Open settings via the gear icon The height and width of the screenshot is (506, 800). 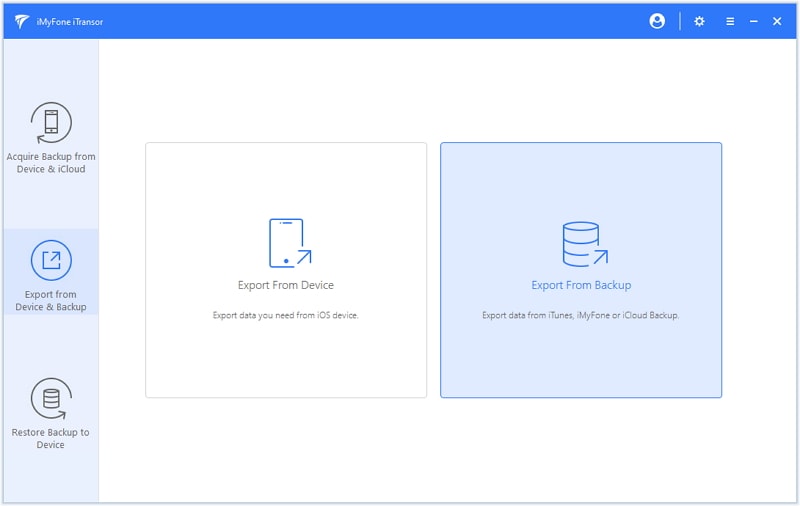699,21
